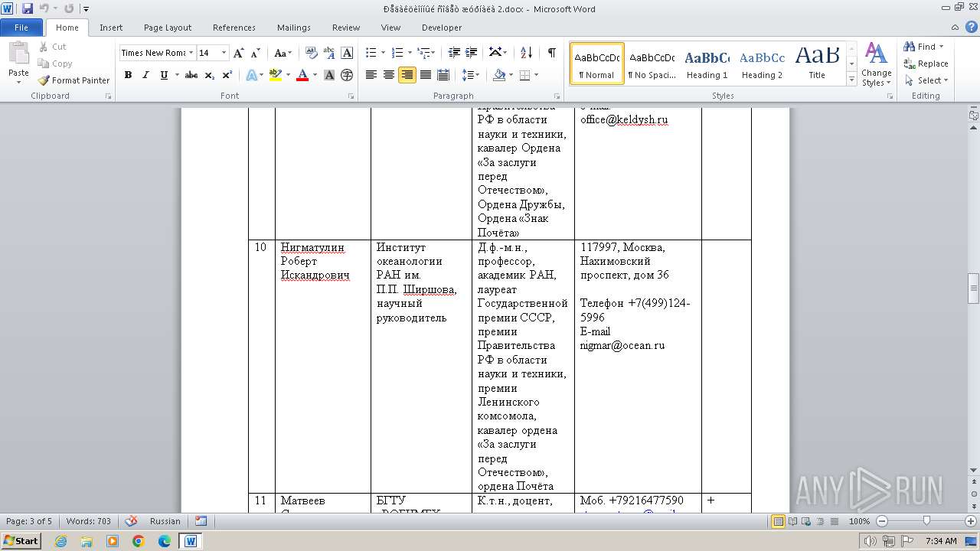This screenshot has width=980, height=551.
Task: Open the File tab
Action: [21, 28]
